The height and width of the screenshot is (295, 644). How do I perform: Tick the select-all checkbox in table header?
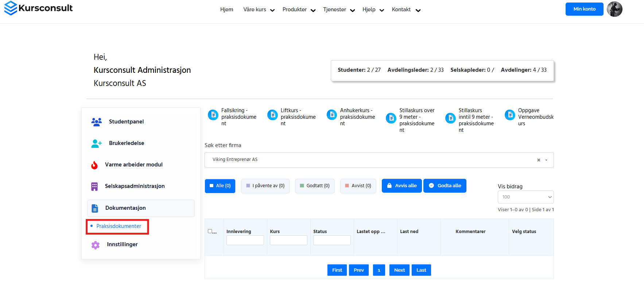click(210, 231)
